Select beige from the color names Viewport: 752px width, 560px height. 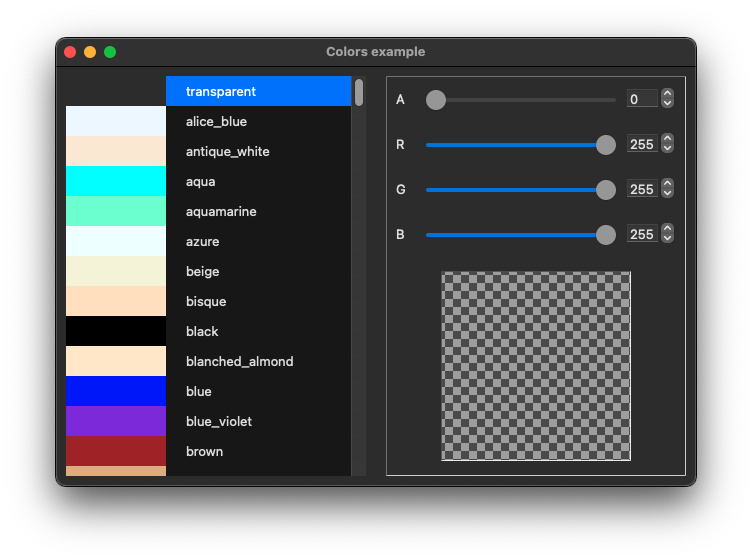pos(258,271)
